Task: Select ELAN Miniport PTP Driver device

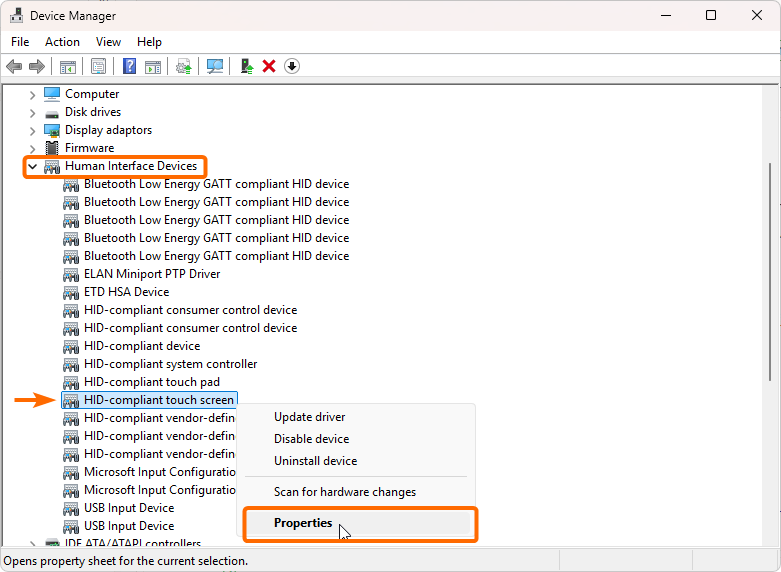Action: 152,274
